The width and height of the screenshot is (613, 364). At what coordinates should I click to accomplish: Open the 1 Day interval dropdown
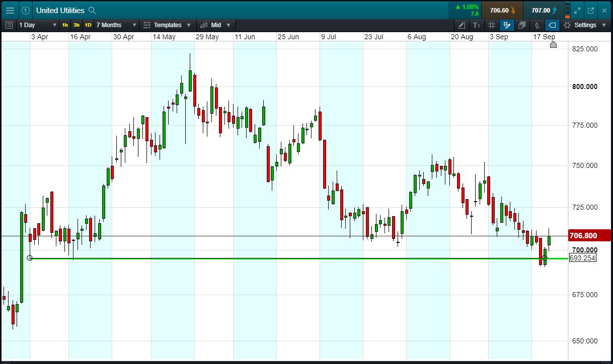coord(38,25)
